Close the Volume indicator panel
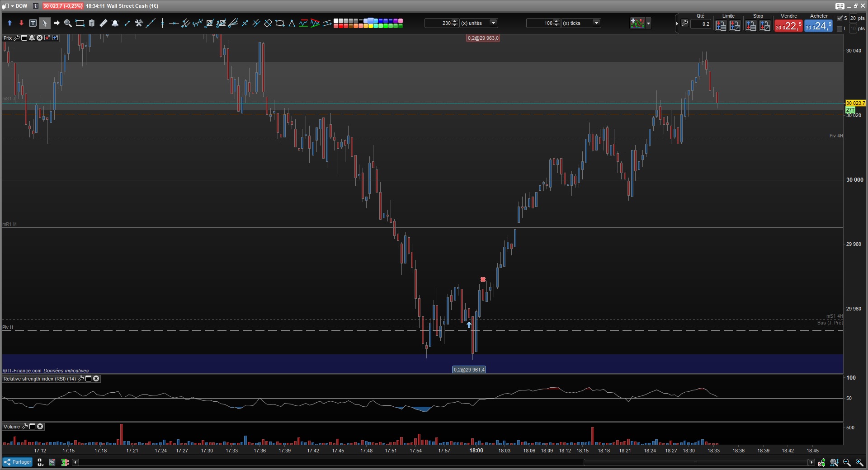This screenshot has width=868, height=470. click(x=40, y=427)
